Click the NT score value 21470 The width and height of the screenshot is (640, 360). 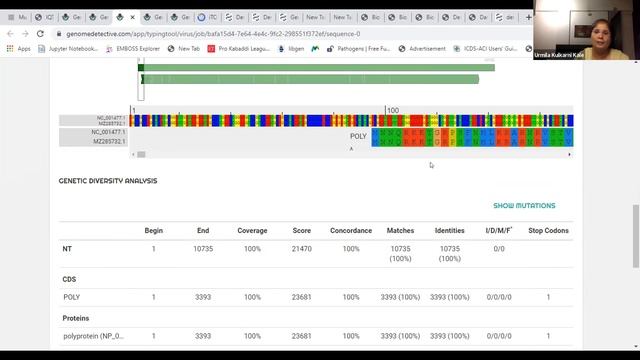point(302,249)
